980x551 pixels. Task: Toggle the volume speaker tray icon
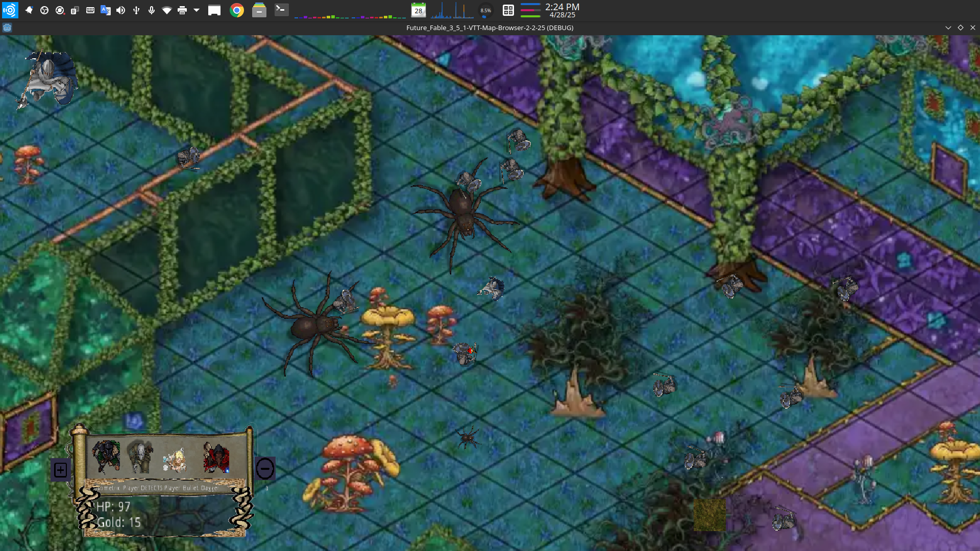pyautogui.click(x=121, y=10)
